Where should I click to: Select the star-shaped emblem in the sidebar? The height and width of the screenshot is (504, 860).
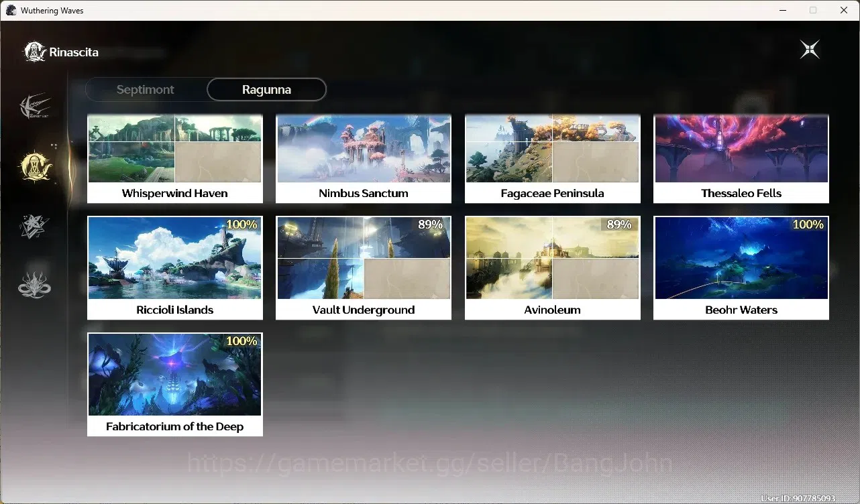tap(35, 227)
